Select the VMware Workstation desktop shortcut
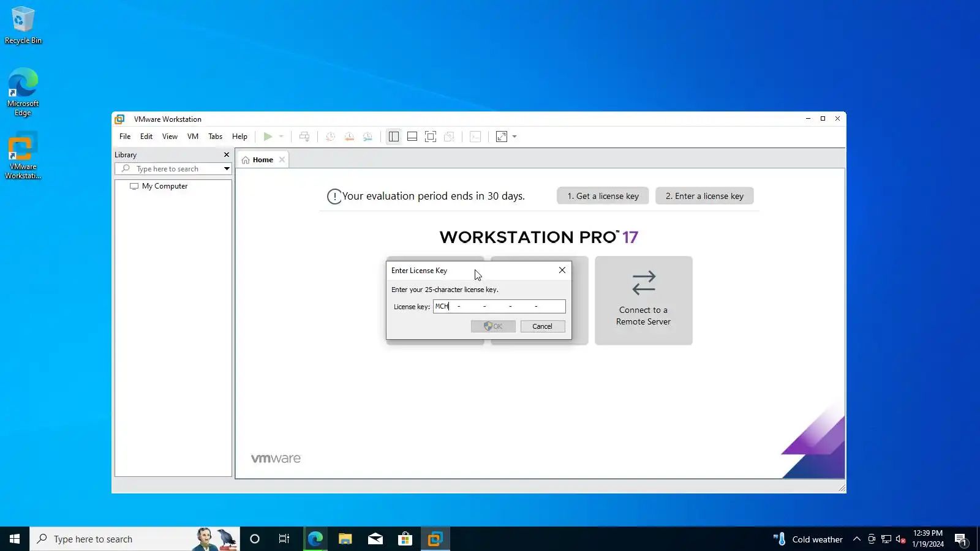The height and width of the screenshot is (551, 980). (x=23, y=156)
